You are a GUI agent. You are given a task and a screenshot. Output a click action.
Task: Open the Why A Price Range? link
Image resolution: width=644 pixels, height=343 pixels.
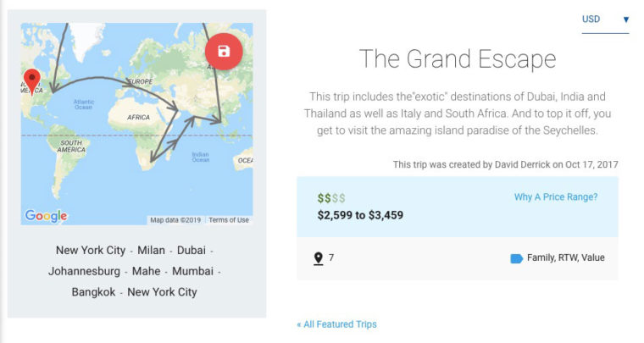coord(556,197)
